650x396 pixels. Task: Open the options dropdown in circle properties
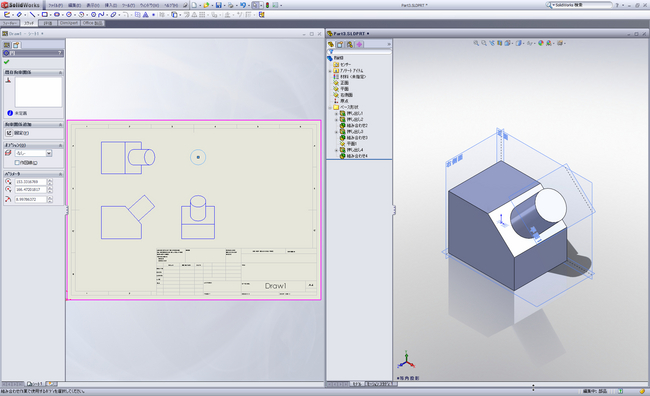(x=49, y=153)
